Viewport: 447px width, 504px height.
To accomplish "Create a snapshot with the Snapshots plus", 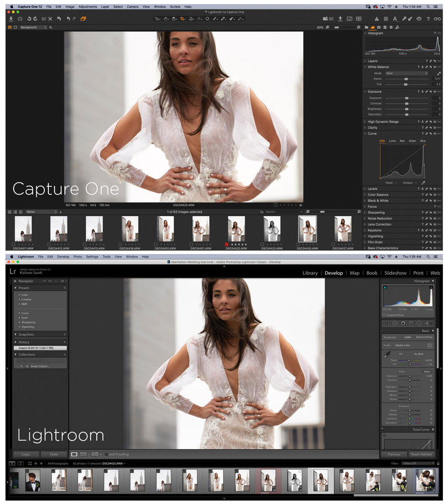I will pyautogui.click(x=65, y=335).
